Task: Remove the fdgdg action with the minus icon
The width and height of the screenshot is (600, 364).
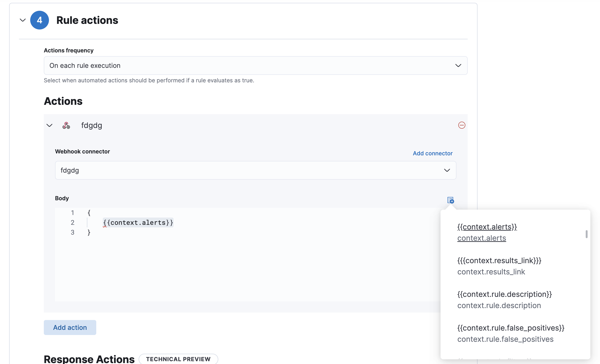Action: (462, 125)
